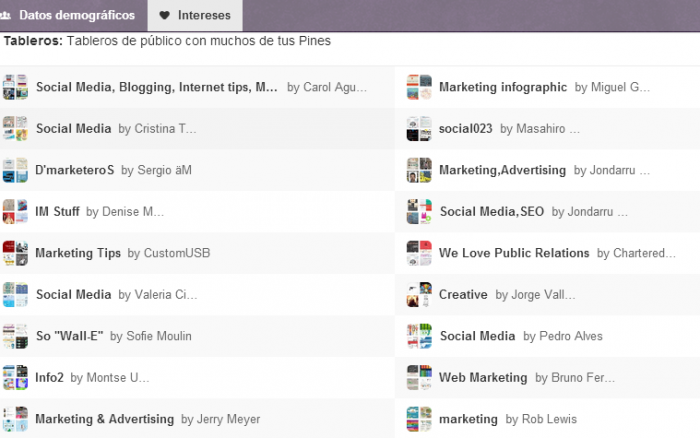Switch to the Datos demográficos tab
The image size is (700, 438).
pyautogui.click(x=76, y=15)
